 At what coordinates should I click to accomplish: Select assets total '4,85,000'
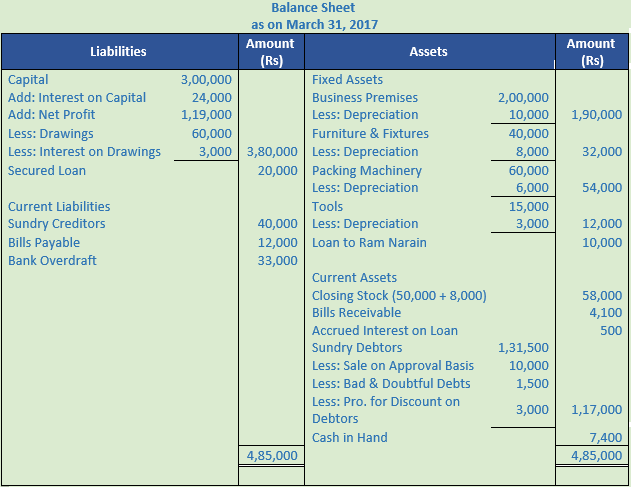point(597,456)
